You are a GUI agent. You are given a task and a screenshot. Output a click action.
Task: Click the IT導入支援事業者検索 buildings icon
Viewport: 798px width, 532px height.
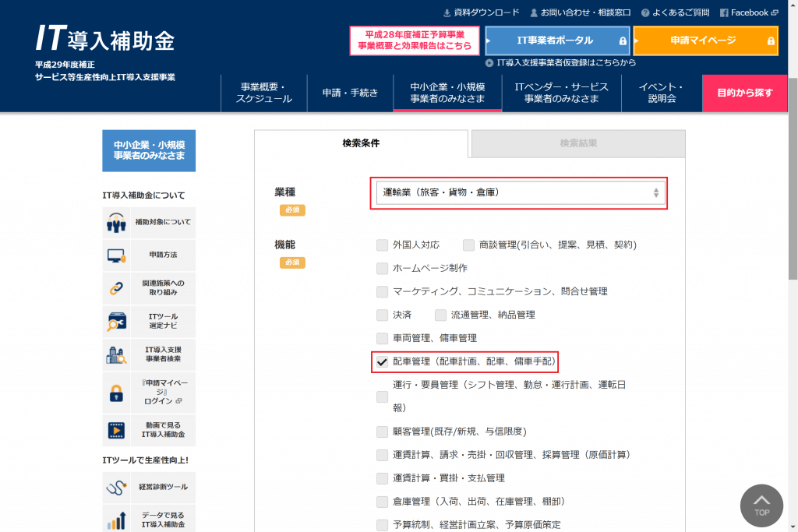click(116, 354)
